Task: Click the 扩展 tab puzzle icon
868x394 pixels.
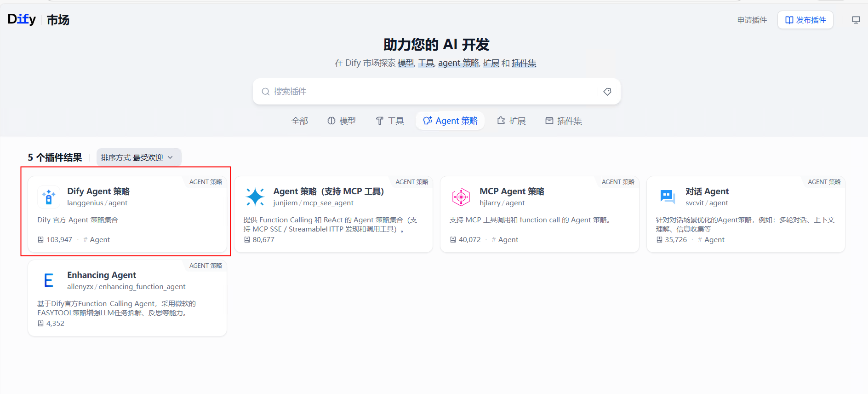Action: (501, 121)
